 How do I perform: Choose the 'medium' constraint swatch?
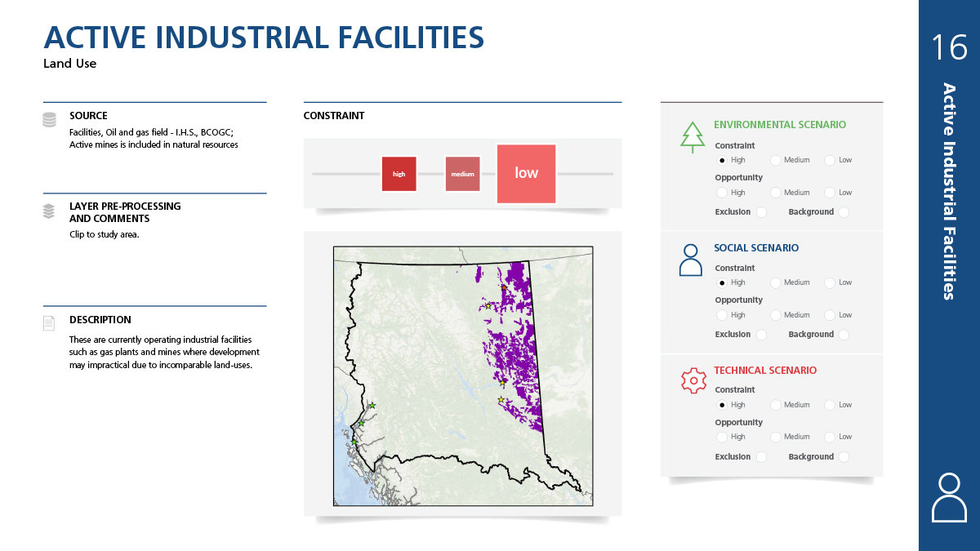click(462, 174)
